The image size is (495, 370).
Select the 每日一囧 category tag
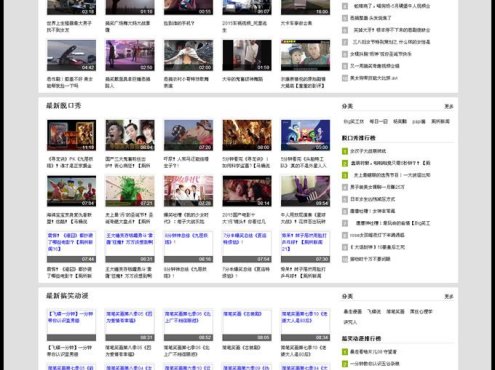378,121
